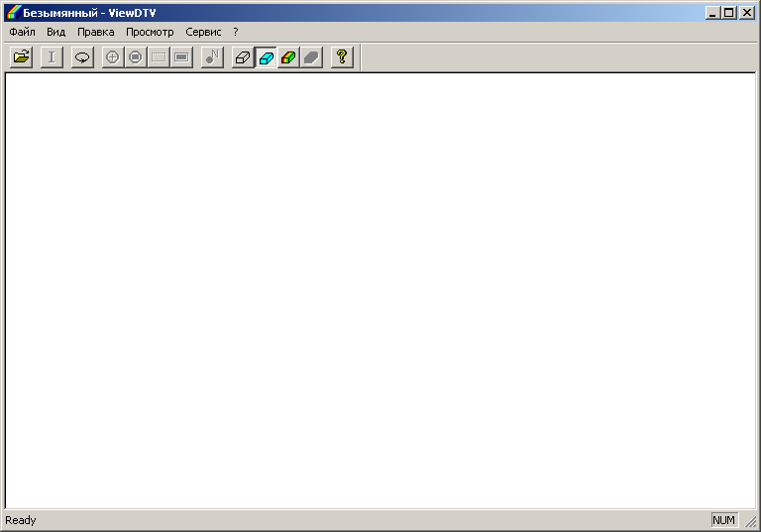Open the Просмотр menu

click(x=150, y=32)
